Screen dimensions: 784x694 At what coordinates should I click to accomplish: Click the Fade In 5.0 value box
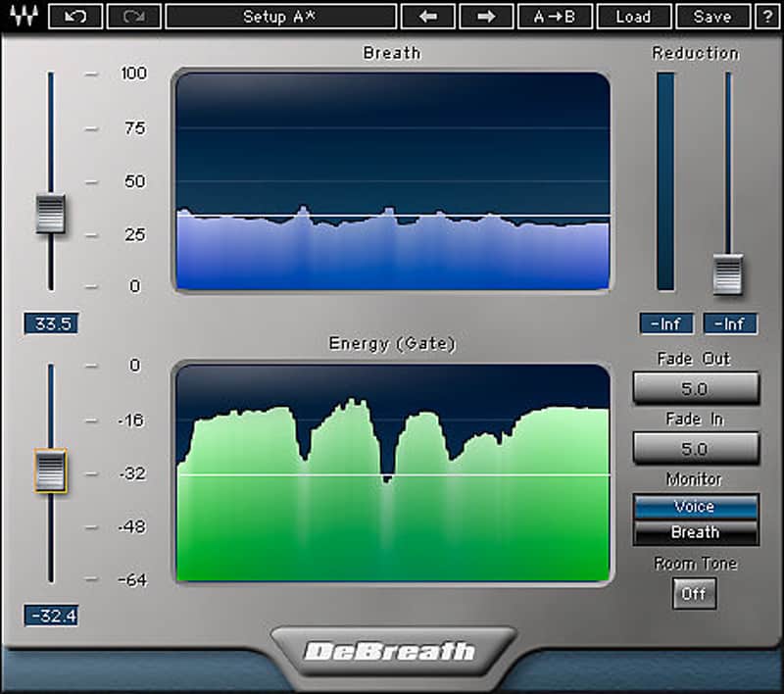tap(696, 448)
